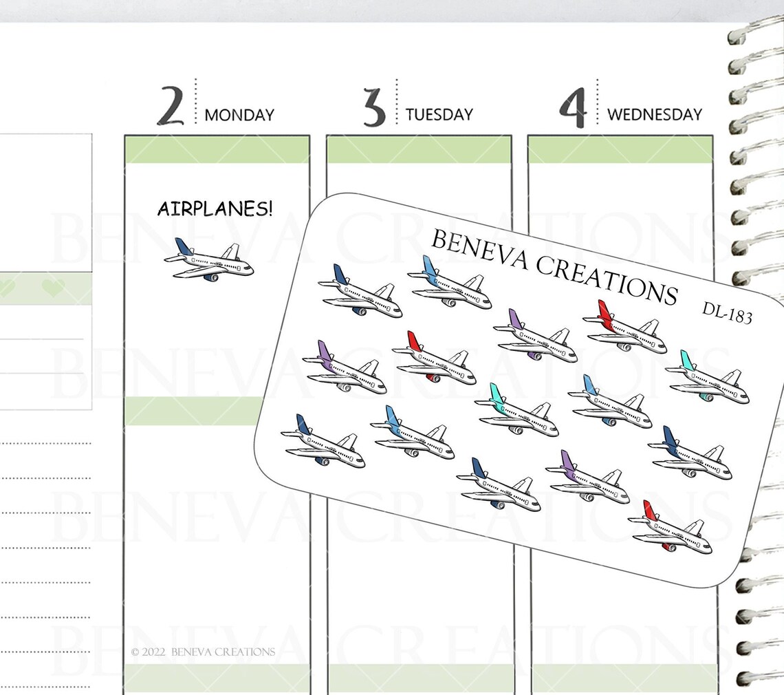This screenshot has height=695, width=784.
Task: Click the BENEVA CREATIONS title on the sheet
Action: 558,267
